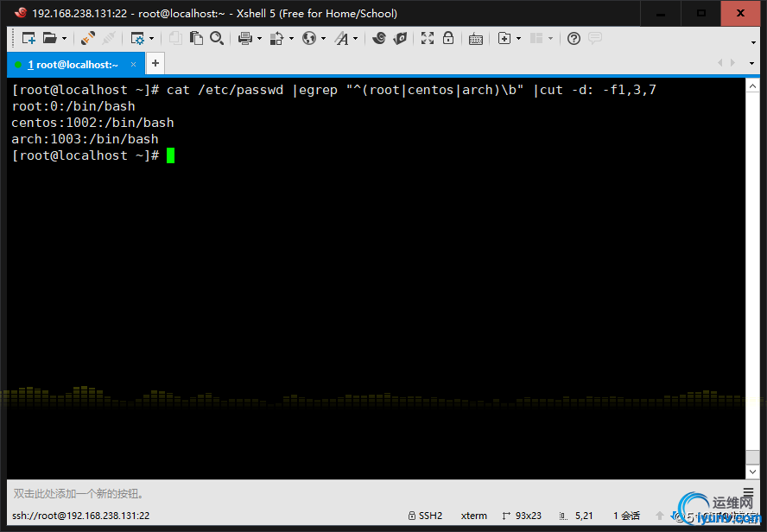This screenshot has width=767, height=532.
Task: Launch Xftp swirl icon
Action: click(x=379, y=38)
